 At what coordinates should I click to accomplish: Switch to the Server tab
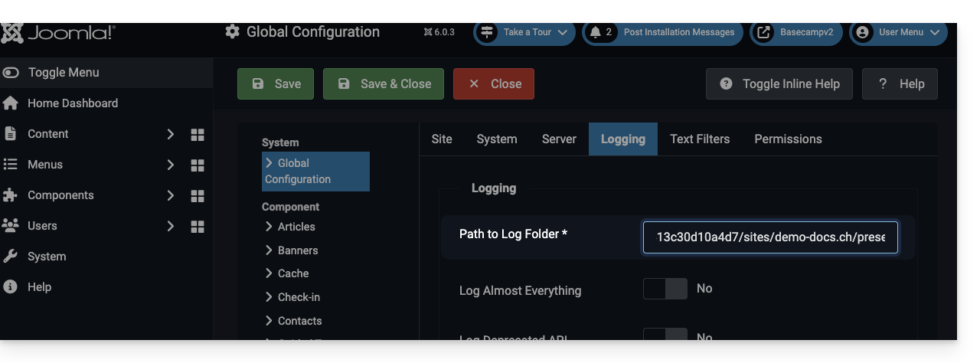pyautogui.click(x=559, y=139)
